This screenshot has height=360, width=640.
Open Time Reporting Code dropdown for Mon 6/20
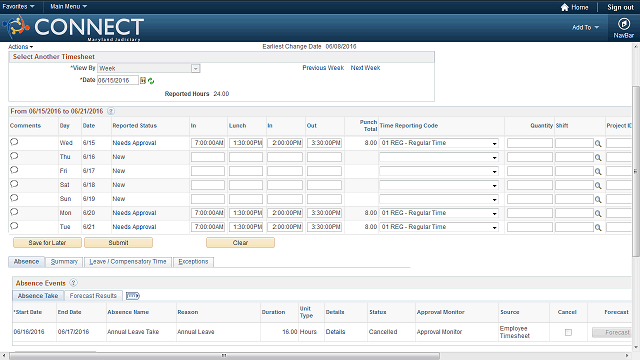439,213
